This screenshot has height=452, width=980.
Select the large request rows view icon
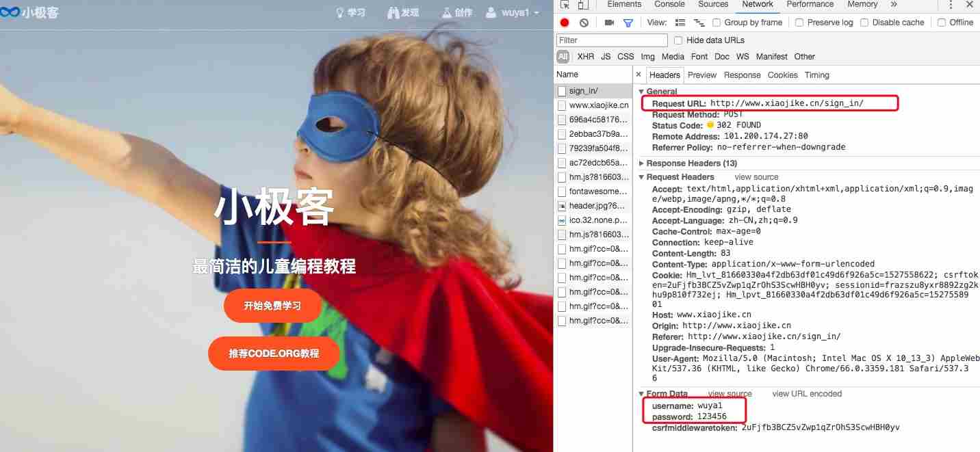click(680, 23)
